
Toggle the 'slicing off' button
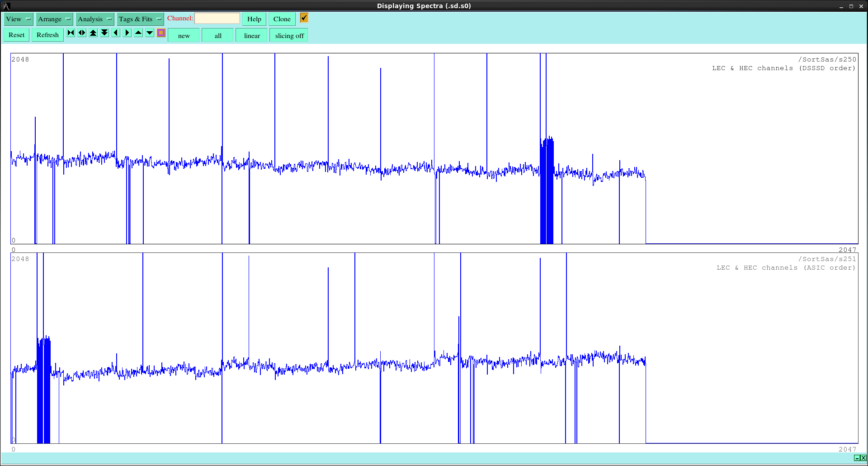[x=289, y=36]
